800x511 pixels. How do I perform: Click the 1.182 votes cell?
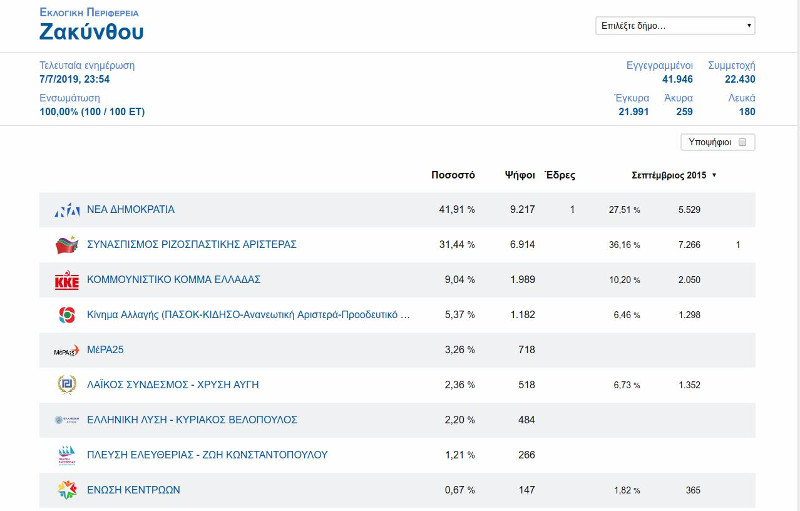[x=522, y=315]
